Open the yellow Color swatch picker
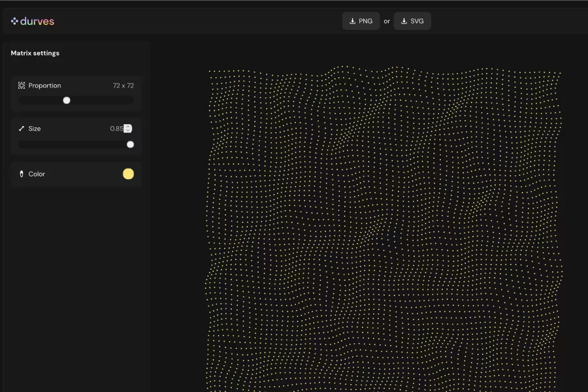Viewport: 588px width, 392px height. 128,174
